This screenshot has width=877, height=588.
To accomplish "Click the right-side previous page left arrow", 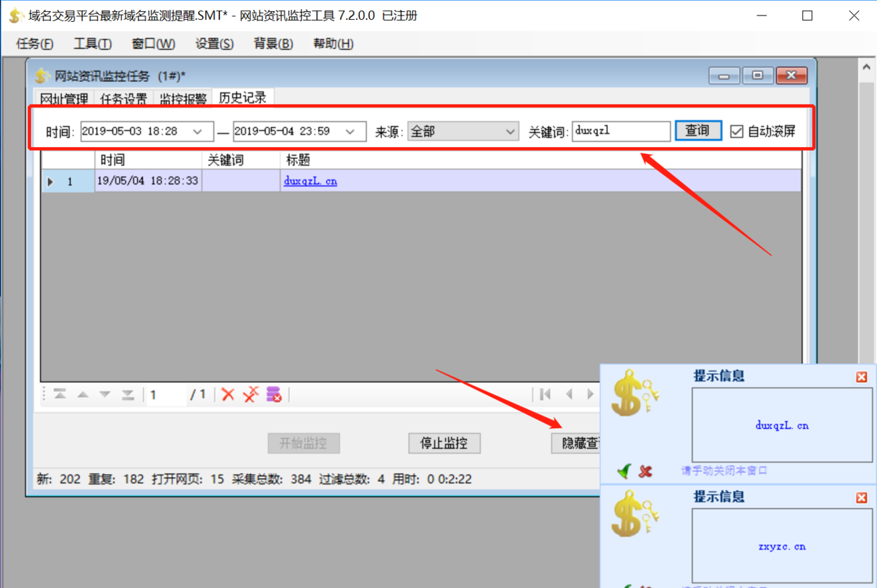I will (x=569, y=394).
